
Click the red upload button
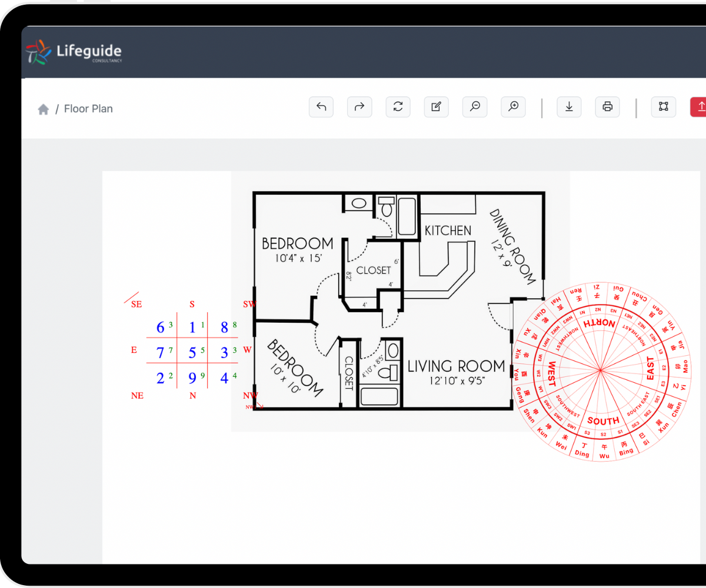pos(700,106)
